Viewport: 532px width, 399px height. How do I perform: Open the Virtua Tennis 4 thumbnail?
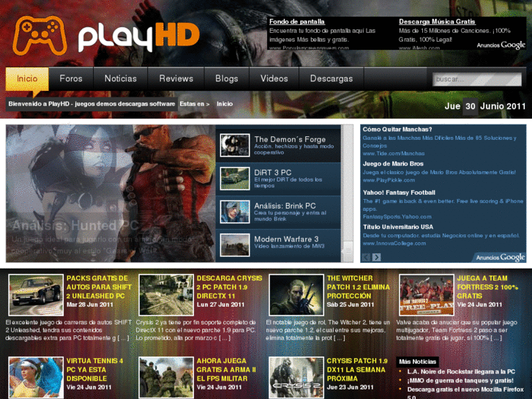point(36,377)
